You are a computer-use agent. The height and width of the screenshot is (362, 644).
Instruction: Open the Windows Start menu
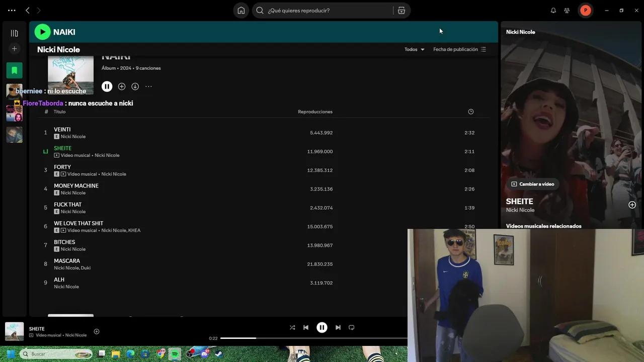point(10,354)
